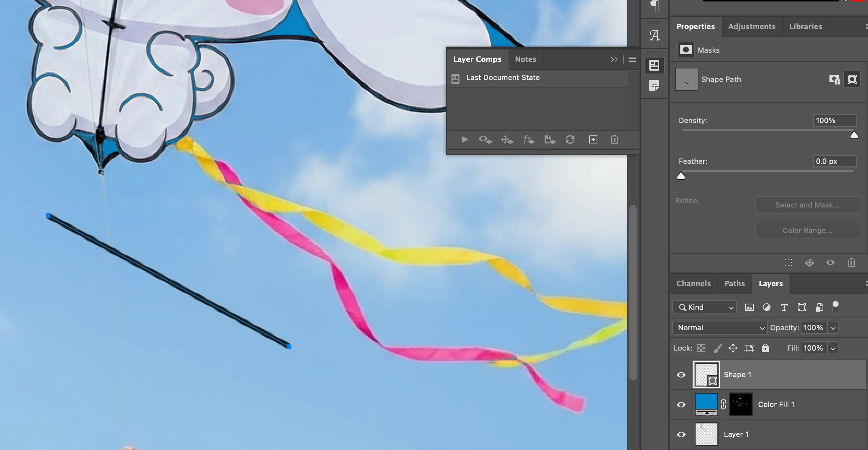Viewport: 868px width, 450px height.
Task: Toggle visibility of Color Fill 1 layer
Action: coord(681,405)
